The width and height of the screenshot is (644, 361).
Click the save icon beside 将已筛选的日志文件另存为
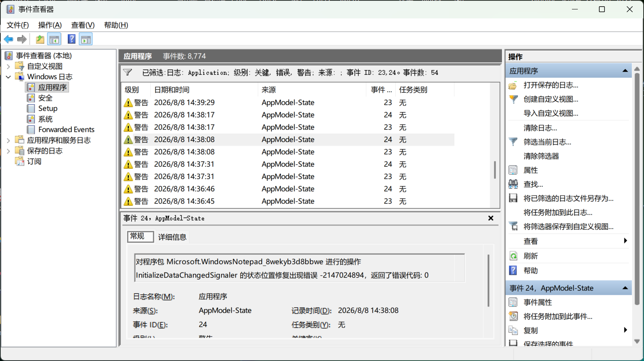pos(513,198)
